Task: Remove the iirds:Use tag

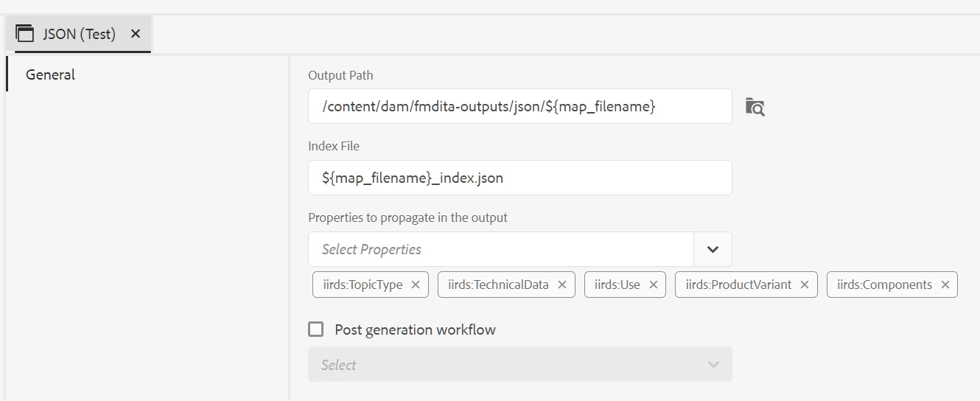Action: click(653, 285)
